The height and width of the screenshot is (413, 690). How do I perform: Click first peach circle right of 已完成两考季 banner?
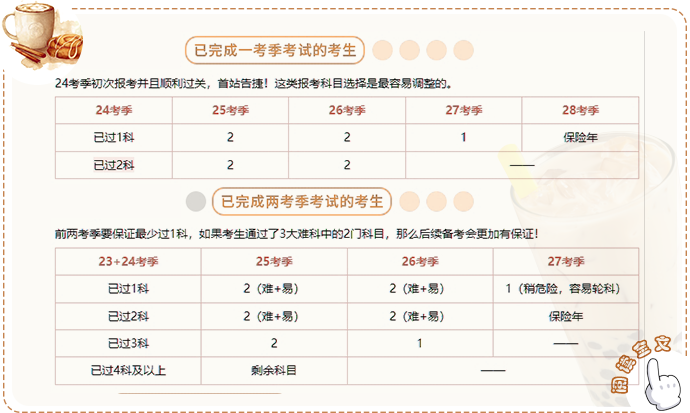pyautogui.click(x=410, y=201)
